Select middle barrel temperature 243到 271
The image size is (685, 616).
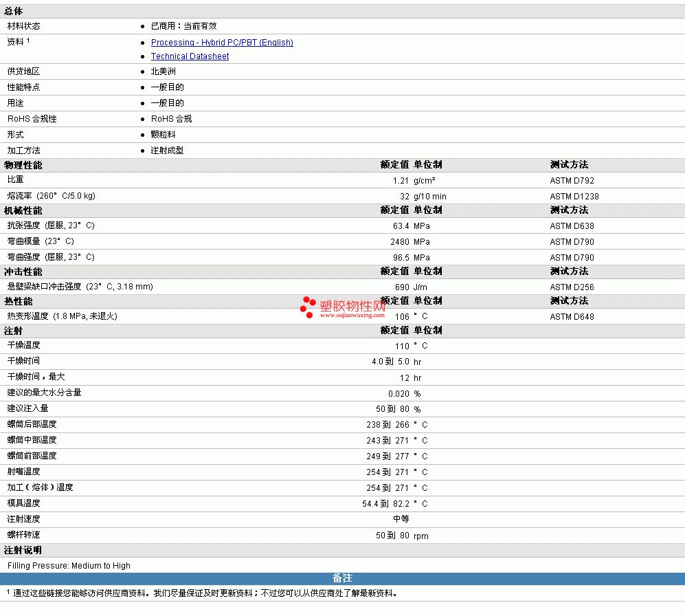(x=388, y=441)
